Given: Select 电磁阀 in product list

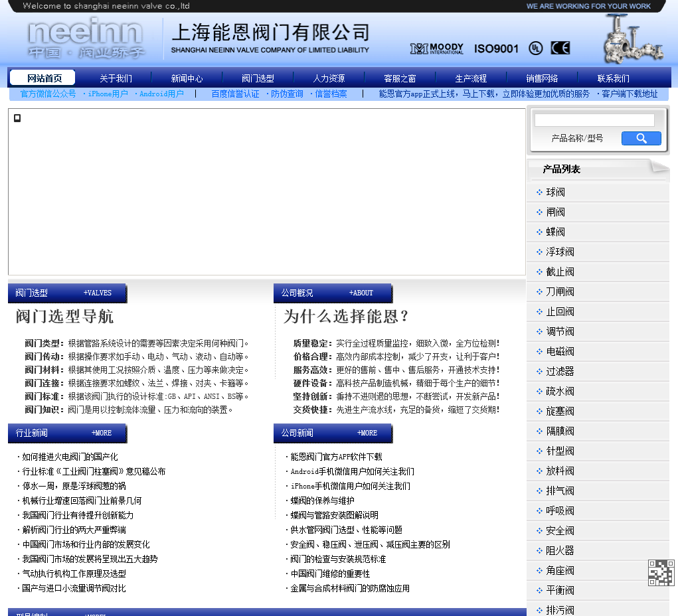Looking at the screenshot, I should tap(560, 351).
